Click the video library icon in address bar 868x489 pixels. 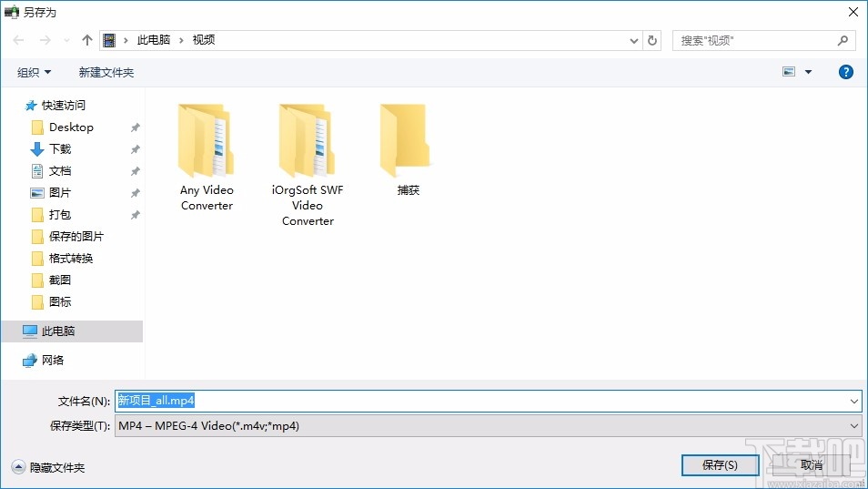[109, 40]
